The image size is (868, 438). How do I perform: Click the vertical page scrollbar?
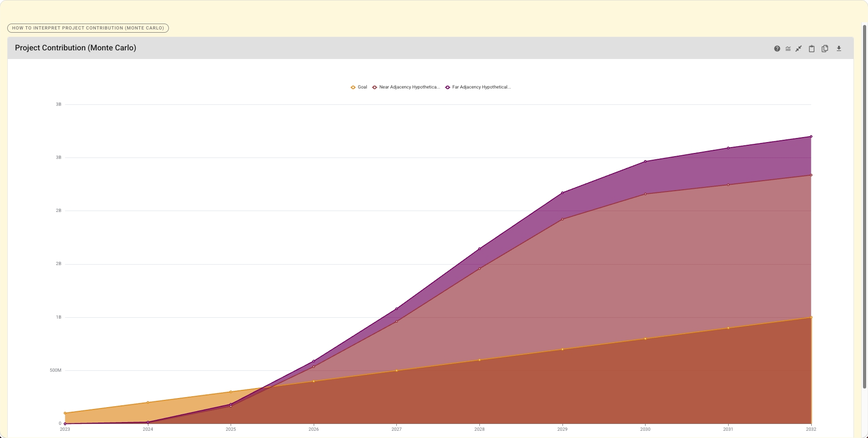(864, 207)
